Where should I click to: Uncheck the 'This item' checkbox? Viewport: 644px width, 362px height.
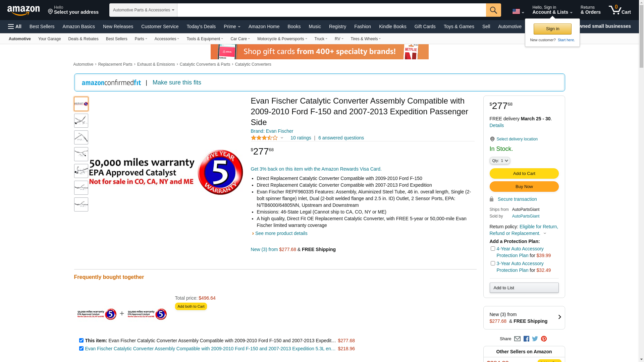(81, 341)
